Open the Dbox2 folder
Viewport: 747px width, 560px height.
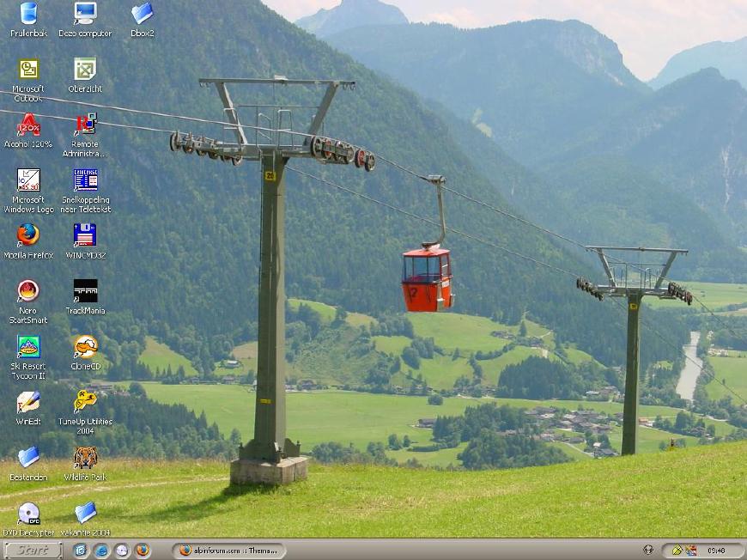point(142,14)
